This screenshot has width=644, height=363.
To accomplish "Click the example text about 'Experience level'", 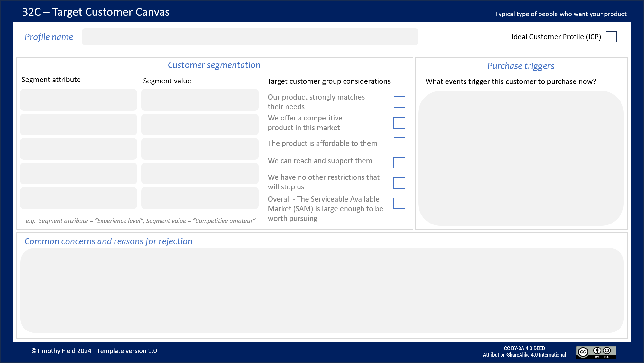I will point(141,221).
